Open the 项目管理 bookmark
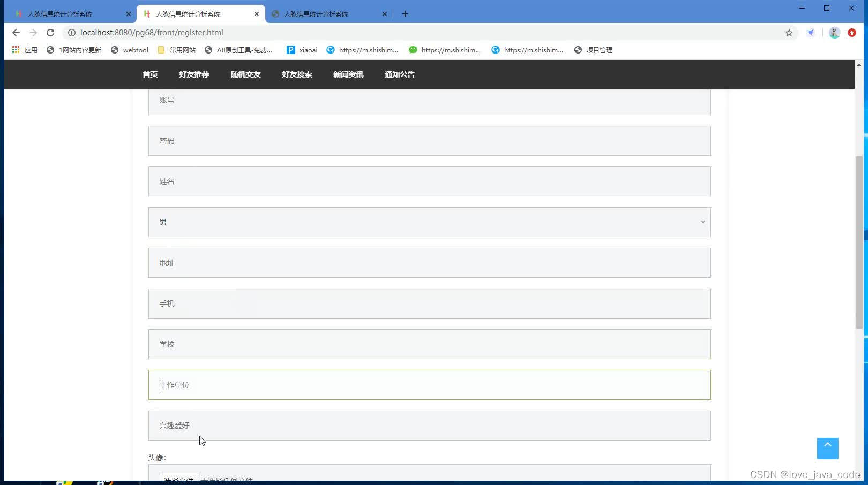Image resolution: width=868 pixels, height=485 pixels. pyautogui.click(x=593, y=50)
